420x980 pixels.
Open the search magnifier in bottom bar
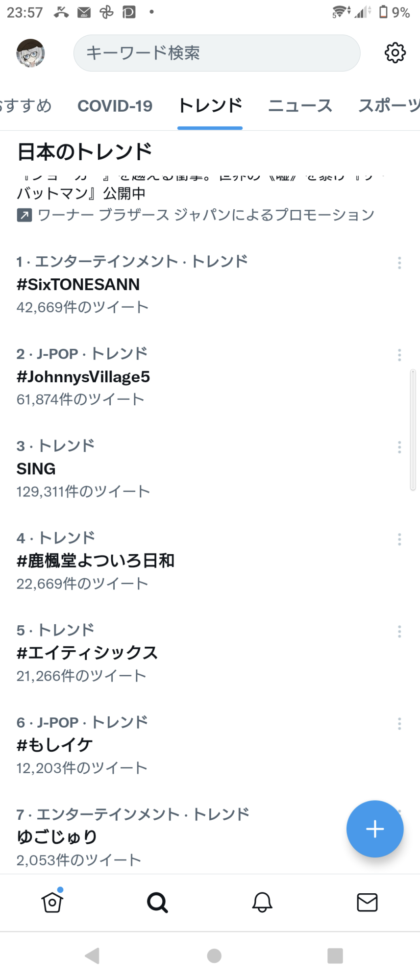157,902
